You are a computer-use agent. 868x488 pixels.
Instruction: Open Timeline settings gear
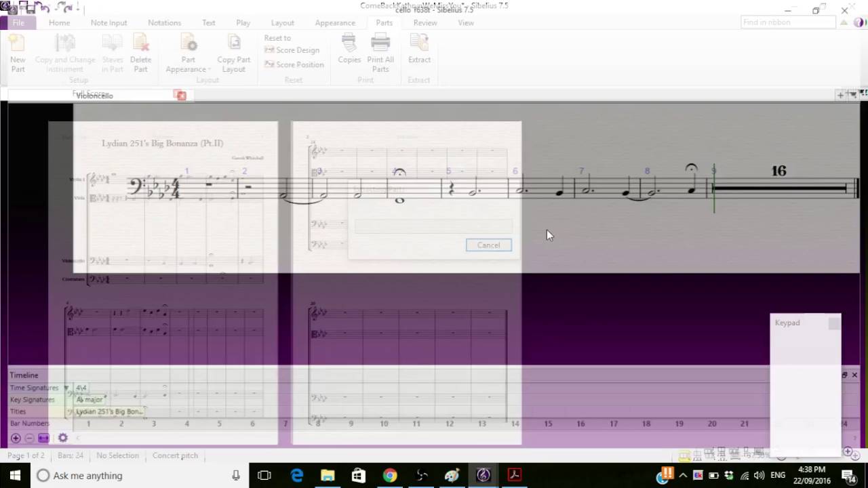pos(63,438)
